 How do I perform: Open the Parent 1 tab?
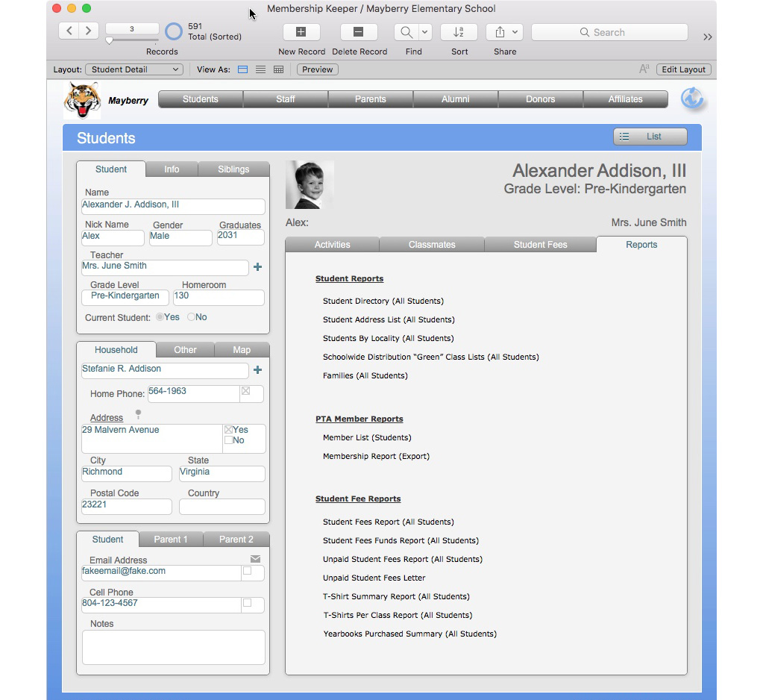pyautogui.click(x=170, y=540)
